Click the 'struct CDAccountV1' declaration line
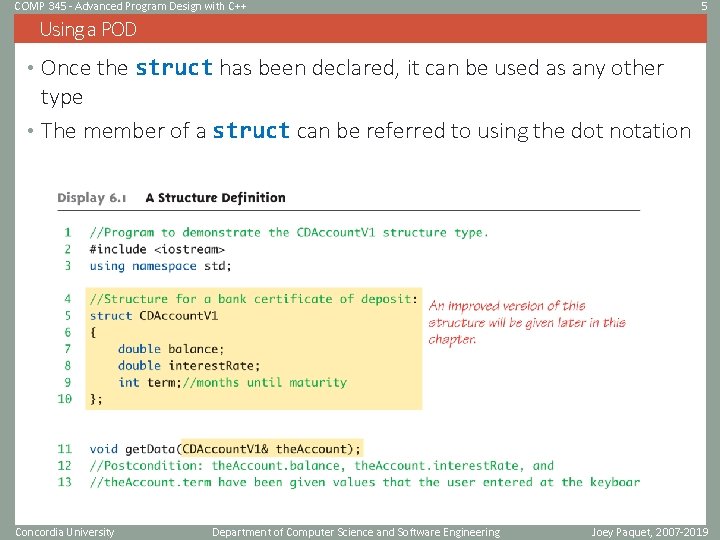 (x=154, y=316)
